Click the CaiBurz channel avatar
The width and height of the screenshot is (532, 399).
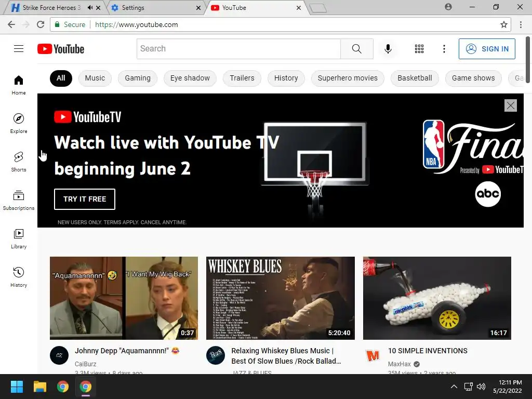pos(59,355)
